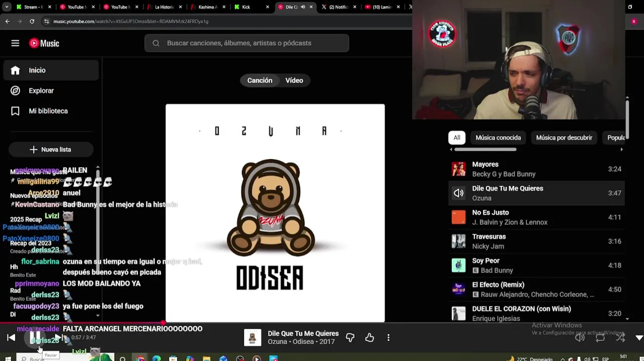Switch to Vídeo mode

(294, 80)
